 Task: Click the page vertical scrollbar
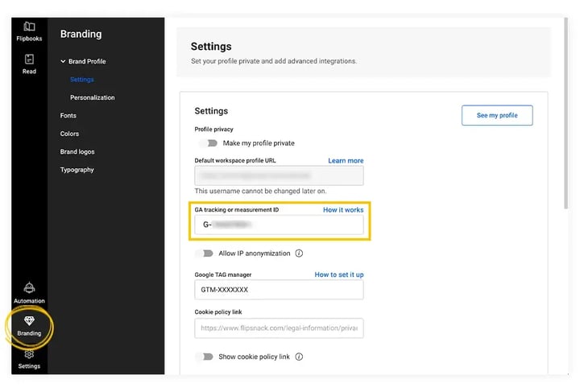click(566, 113)
